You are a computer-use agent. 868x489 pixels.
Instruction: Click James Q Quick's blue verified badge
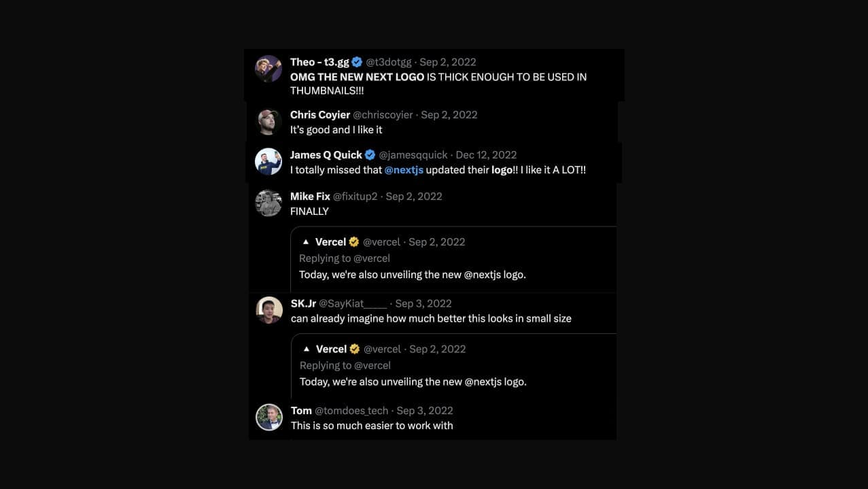pos(370,155)
